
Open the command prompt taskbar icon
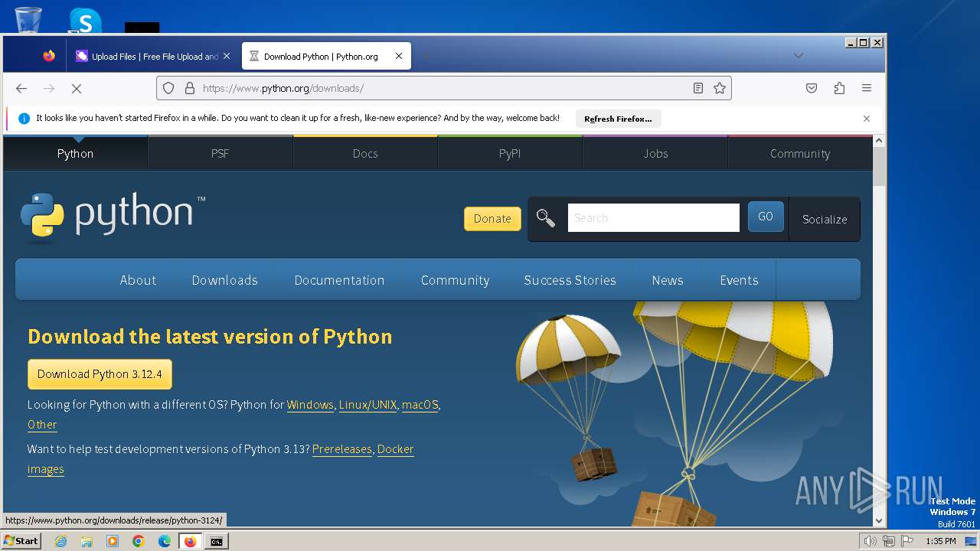(217, 541)
